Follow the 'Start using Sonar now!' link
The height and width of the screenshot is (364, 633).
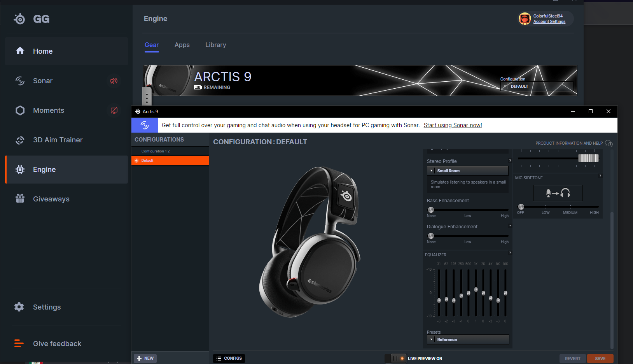453,125
